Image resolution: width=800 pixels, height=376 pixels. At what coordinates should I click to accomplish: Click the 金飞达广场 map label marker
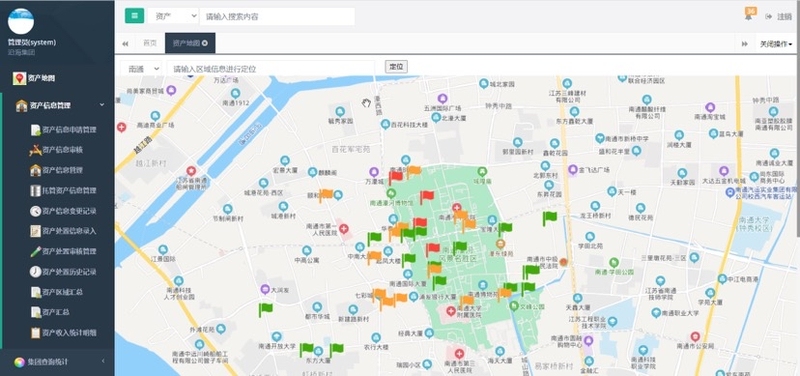[573, 169]
